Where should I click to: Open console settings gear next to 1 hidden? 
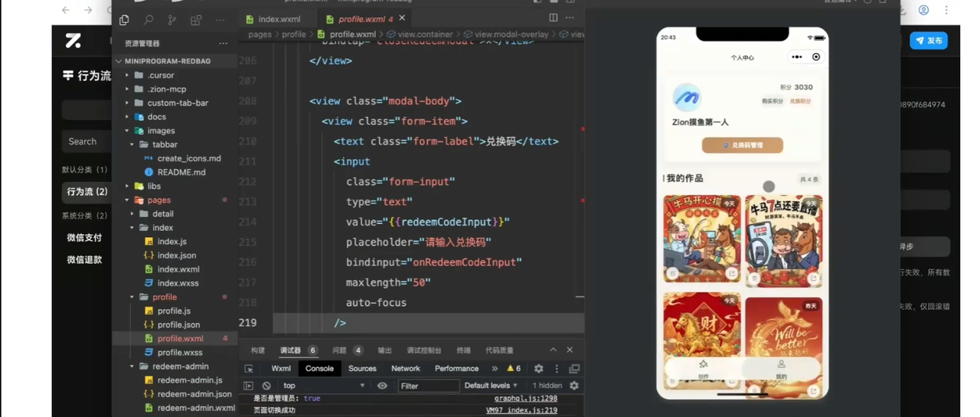click(x=574, y=386)
